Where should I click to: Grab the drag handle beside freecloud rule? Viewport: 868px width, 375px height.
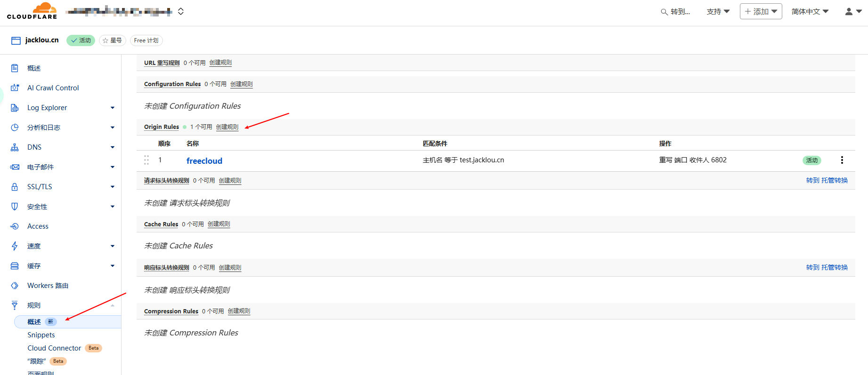coord(146,160)
